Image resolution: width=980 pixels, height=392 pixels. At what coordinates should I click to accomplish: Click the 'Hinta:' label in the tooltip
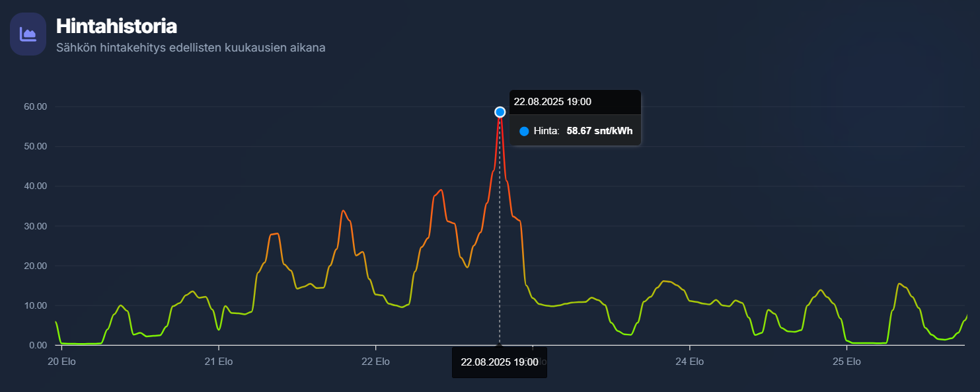547,131
